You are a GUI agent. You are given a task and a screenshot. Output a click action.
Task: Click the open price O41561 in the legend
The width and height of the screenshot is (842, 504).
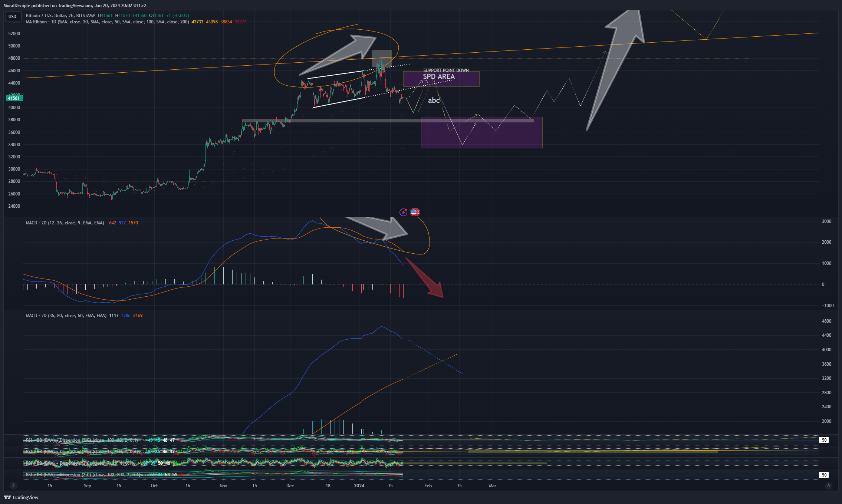pos(105,16)
